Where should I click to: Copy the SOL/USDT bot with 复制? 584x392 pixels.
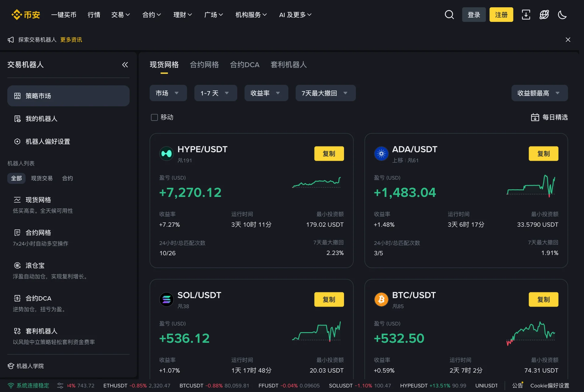click(x=329, y=300)
